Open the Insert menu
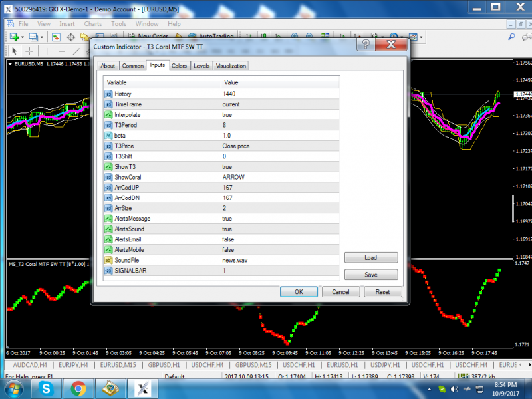 (x=67, y=24)
